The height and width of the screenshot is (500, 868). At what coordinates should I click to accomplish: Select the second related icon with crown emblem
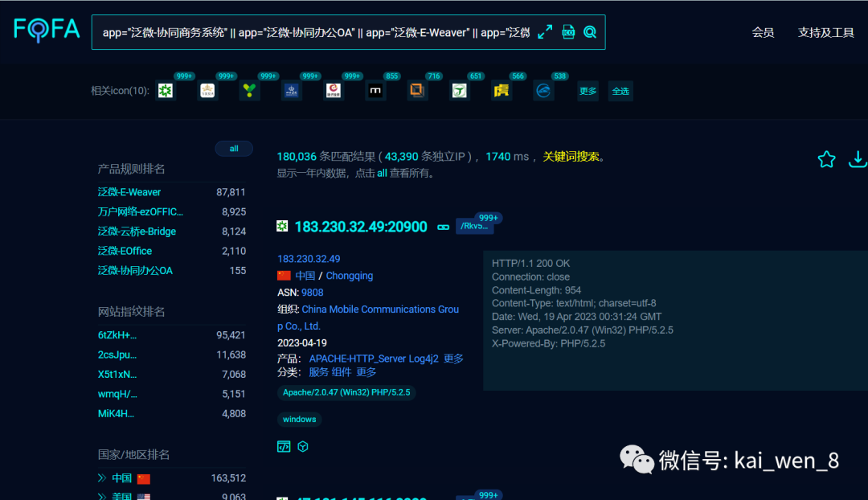point(207,91)
